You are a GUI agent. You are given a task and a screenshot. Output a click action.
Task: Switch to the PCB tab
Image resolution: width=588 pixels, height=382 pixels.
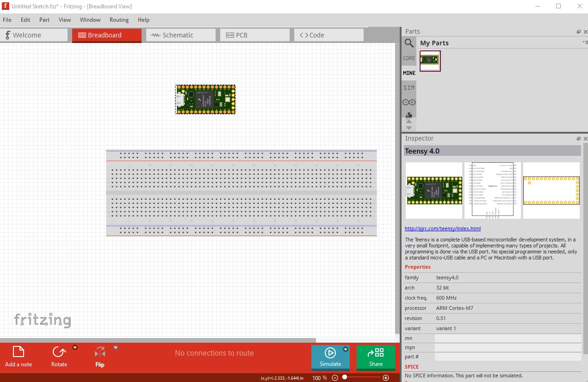pos(255,35)
